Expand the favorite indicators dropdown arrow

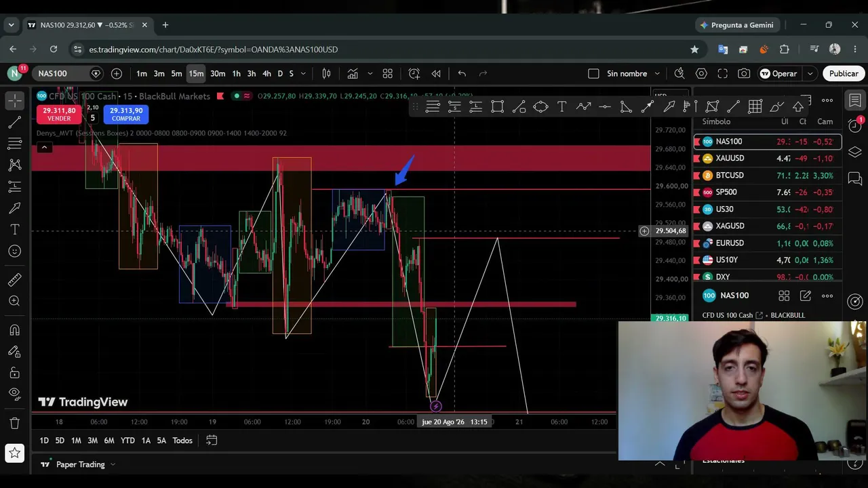tap(370, 73)
